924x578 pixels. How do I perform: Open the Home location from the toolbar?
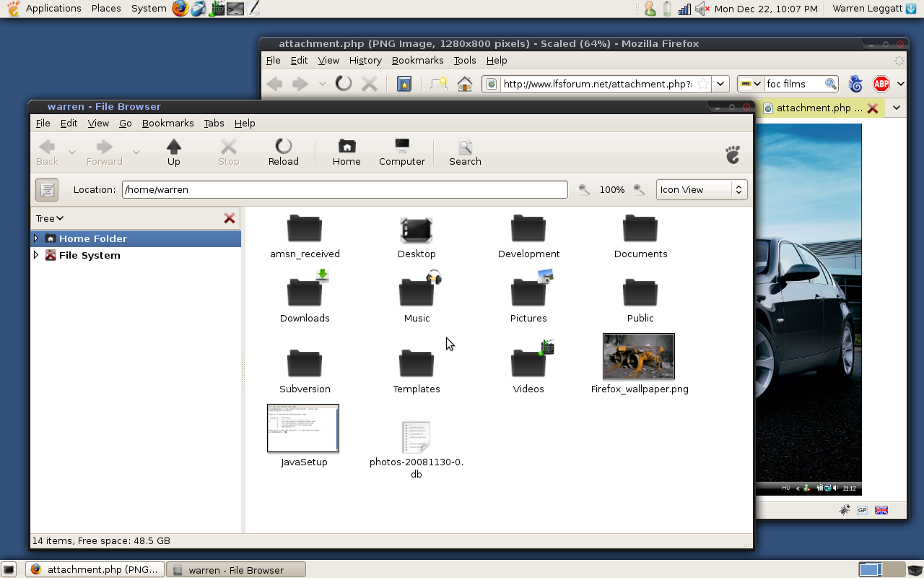click(346, 152)
